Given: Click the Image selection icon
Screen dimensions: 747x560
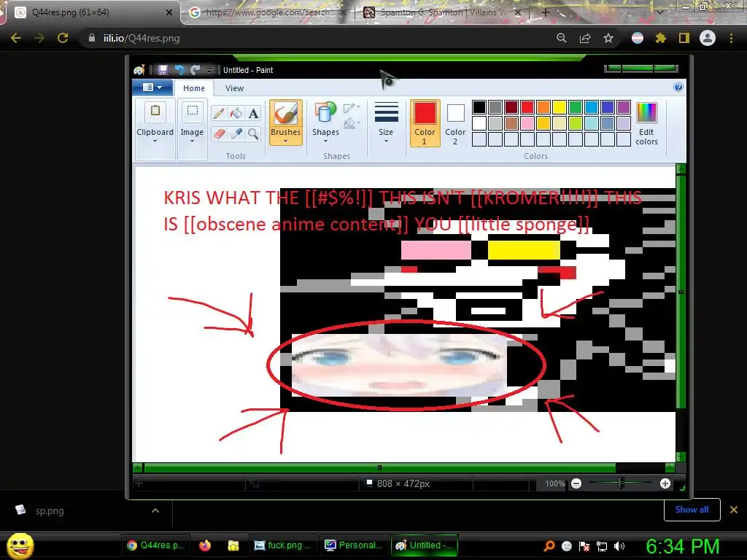Looking at the screenshot, I should coord(192,111).
